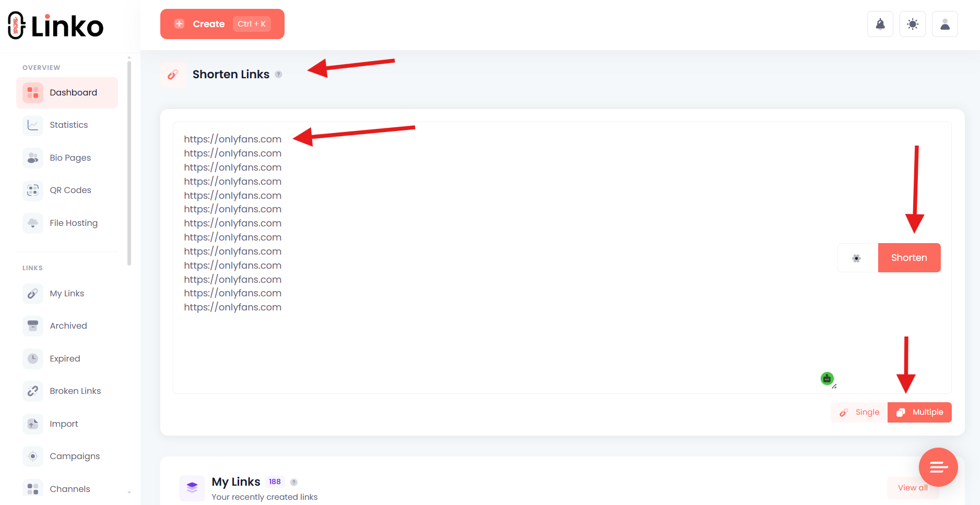The height and width of the screenshot is (505, 980).
Task: Click the 188 links count badge
Action: coord(275,482)
